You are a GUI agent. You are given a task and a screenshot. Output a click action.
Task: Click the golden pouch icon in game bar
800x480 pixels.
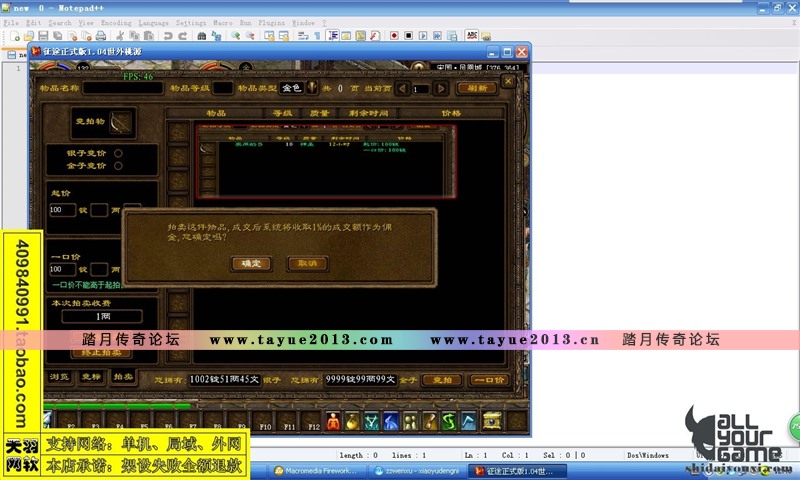pyautogui.click(x=353, y=421)
